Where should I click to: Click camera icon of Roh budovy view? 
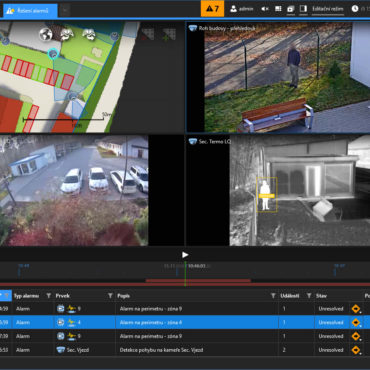pyautogui.click(x=193, y=28)
